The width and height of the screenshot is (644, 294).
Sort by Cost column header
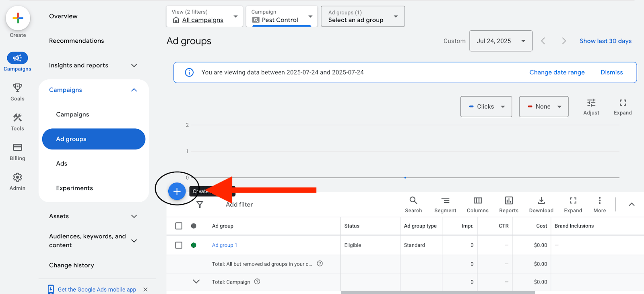tap(541, 226)
